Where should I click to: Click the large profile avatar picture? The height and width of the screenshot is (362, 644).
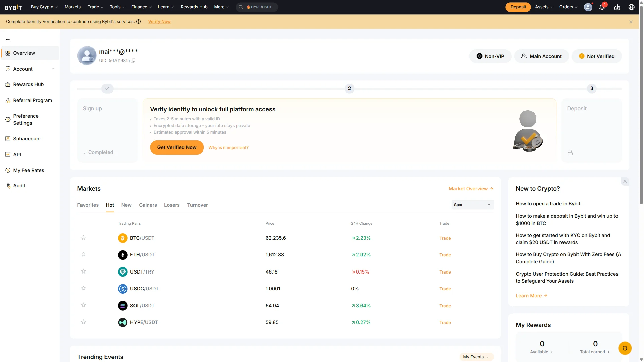87,56
